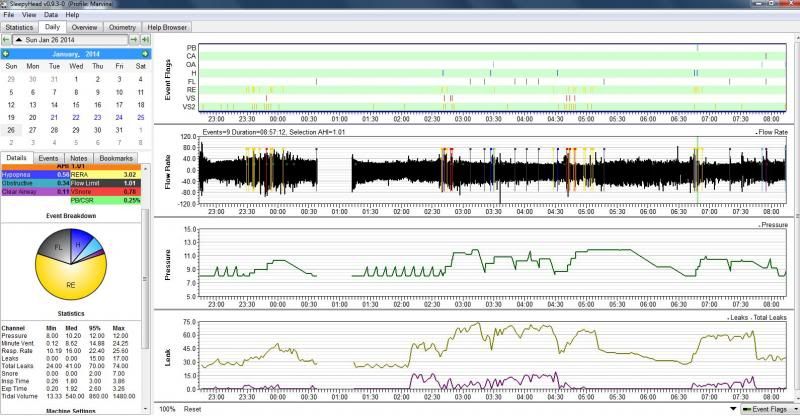
Task: Toggle calendar with the Sun Jan 26 2014 button
Action: (x=68, y=39)
